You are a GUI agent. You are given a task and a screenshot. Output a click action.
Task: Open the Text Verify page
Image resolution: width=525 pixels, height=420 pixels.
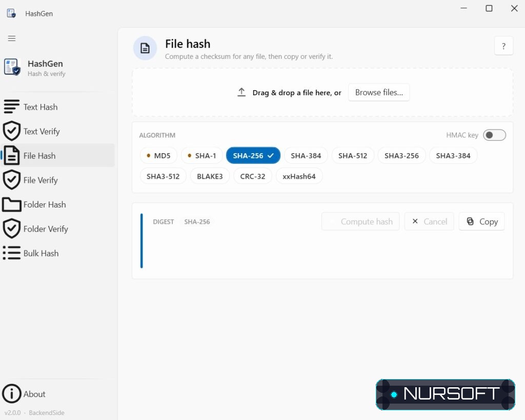pos(57,131)
